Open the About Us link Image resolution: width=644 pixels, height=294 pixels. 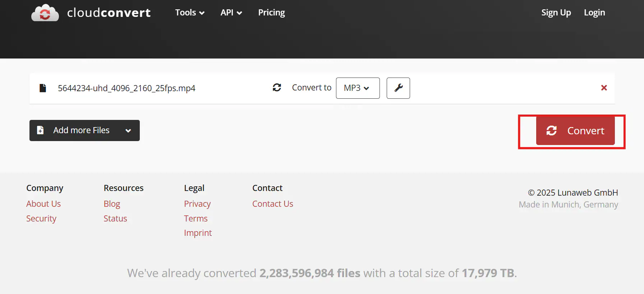pyautogui.click(x=43, y=204)
